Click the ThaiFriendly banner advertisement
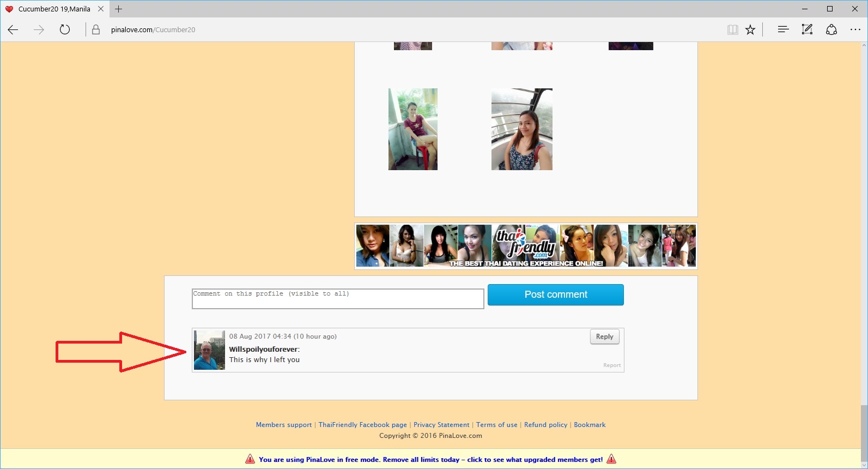The width and height of the screenshot is (868, 469). click(x=526, y=246)
